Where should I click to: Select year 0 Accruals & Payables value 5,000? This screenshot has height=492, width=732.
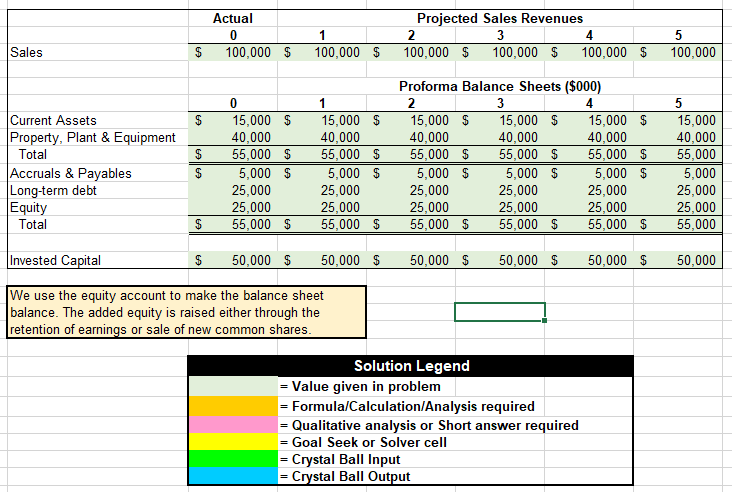[255, 173]
